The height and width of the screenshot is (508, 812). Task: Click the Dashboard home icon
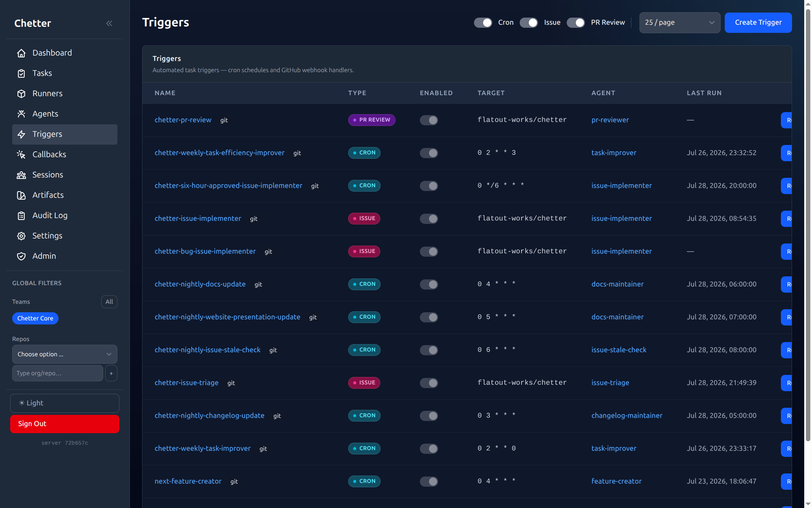pos(21,53)
